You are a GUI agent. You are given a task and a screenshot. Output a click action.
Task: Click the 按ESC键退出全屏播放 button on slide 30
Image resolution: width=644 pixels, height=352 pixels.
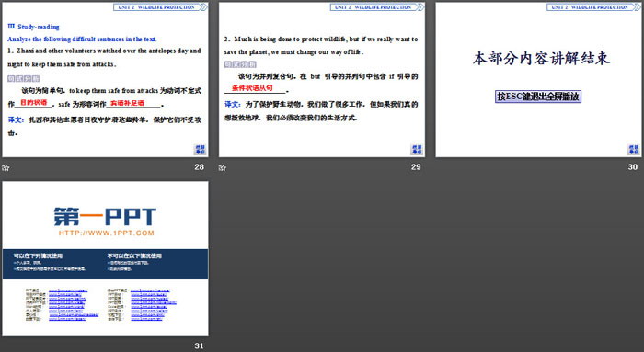tap(538, 97)
